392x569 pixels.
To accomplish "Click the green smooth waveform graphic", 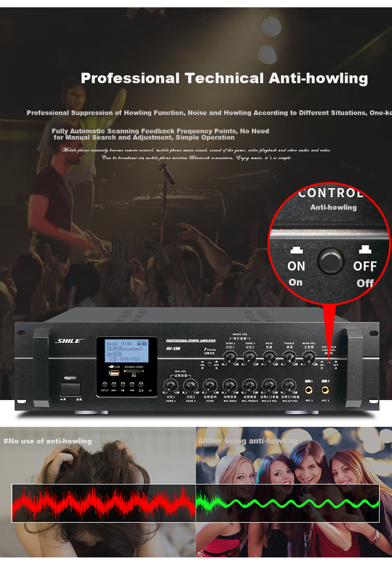I will click(x=287, y=503).
